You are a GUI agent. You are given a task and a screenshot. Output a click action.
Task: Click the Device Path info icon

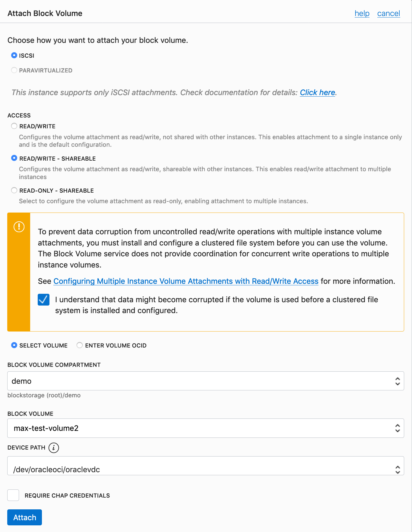click(x=53, y=448)
